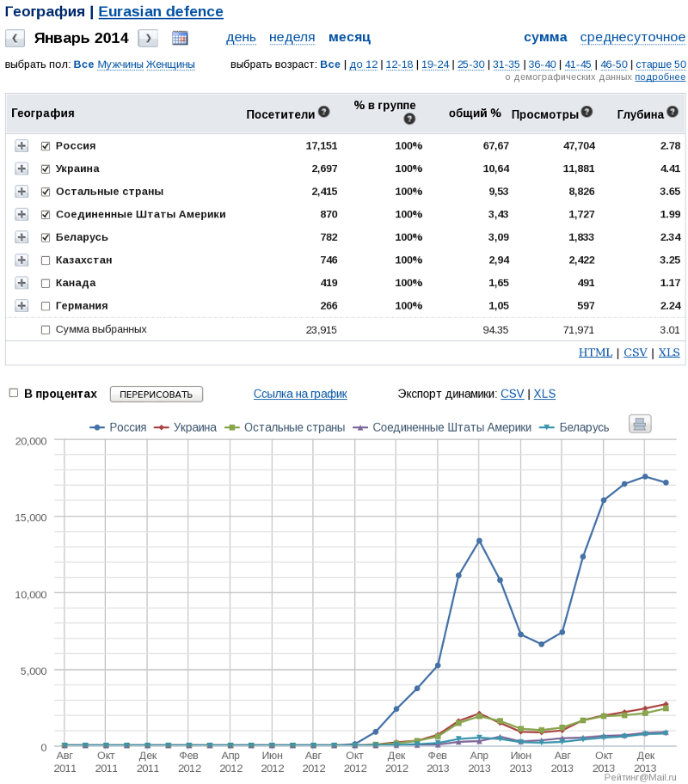Filter gender by Женщины

[x=170, y=64]
